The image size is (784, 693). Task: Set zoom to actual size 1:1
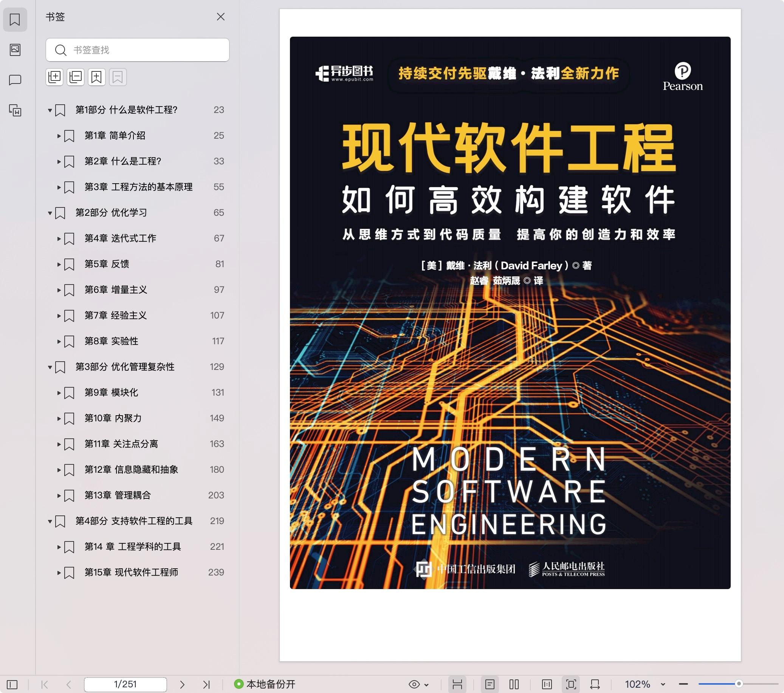pos(547,684)
